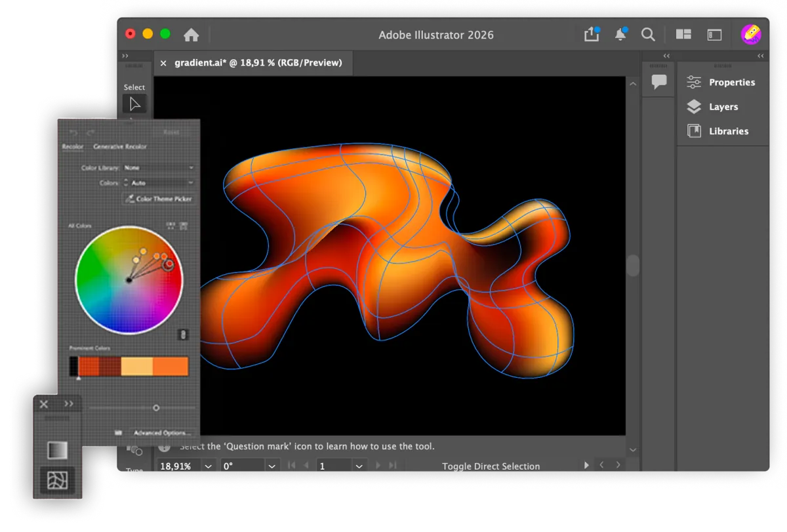Open the zoom level dropdown
Viewport: 787px width, 532px height.
pos(208,466)
